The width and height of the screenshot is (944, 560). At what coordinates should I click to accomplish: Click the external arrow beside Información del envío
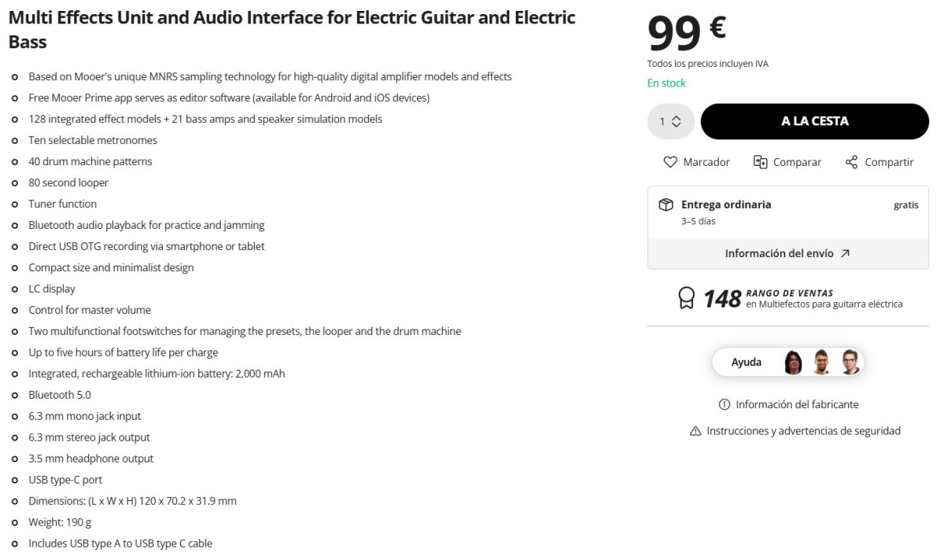click(x=845, y=253)
